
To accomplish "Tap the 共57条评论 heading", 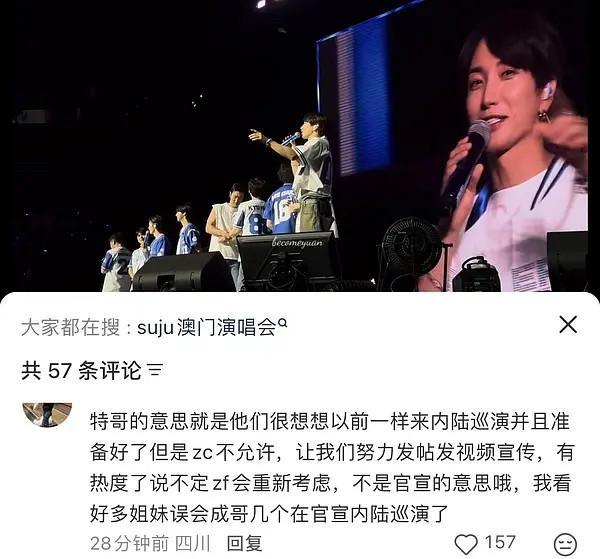I will click(81, 370).
